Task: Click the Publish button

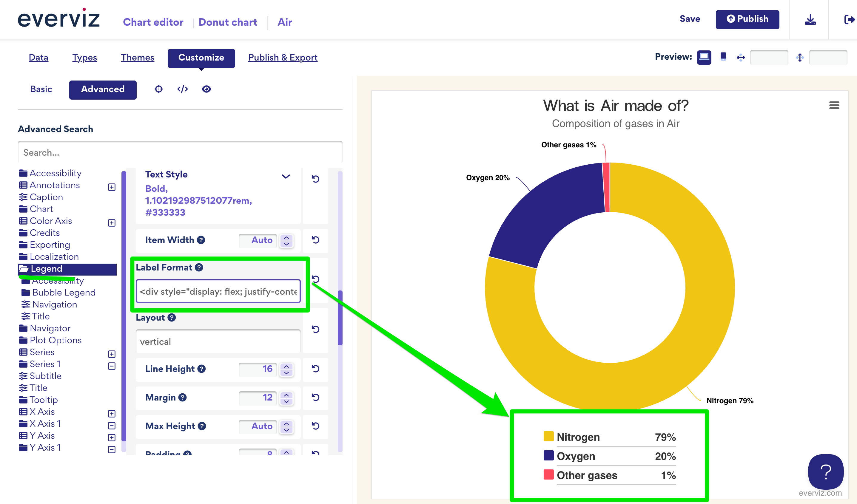Action: pos(747,19)
